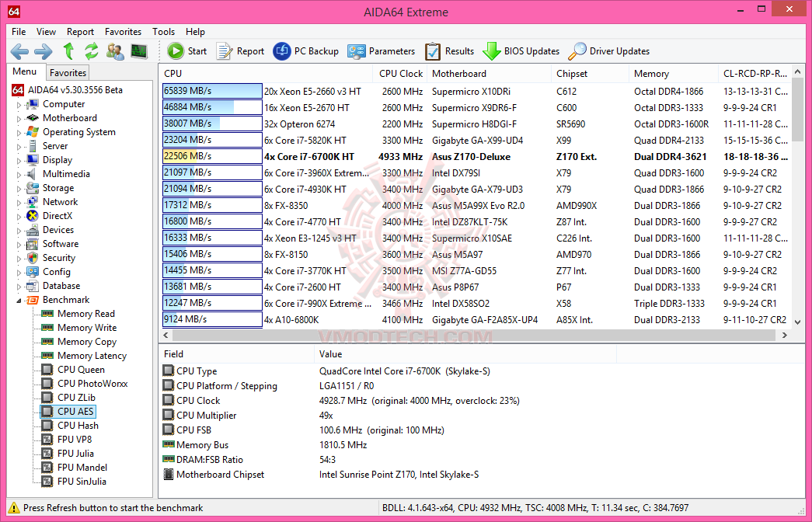This screenshot has height=522, width=812.
Task: Open the FPU Mandel benchmark
Action: [x=82, y=468]
